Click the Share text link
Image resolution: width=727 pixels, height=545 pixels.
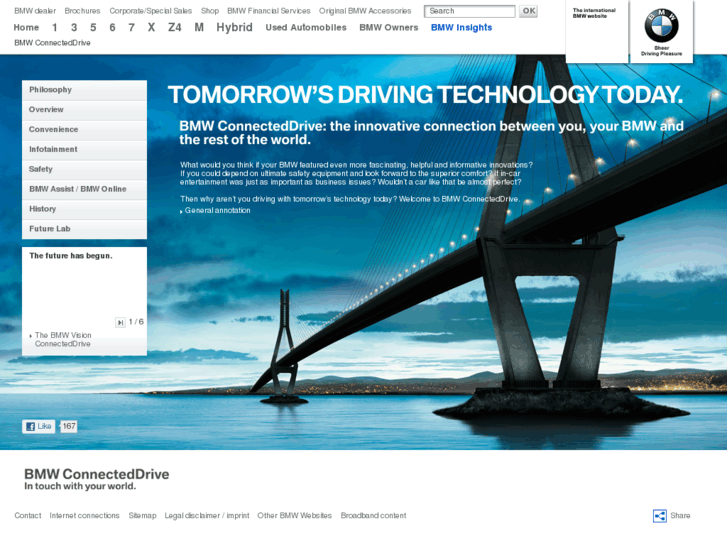680,516
